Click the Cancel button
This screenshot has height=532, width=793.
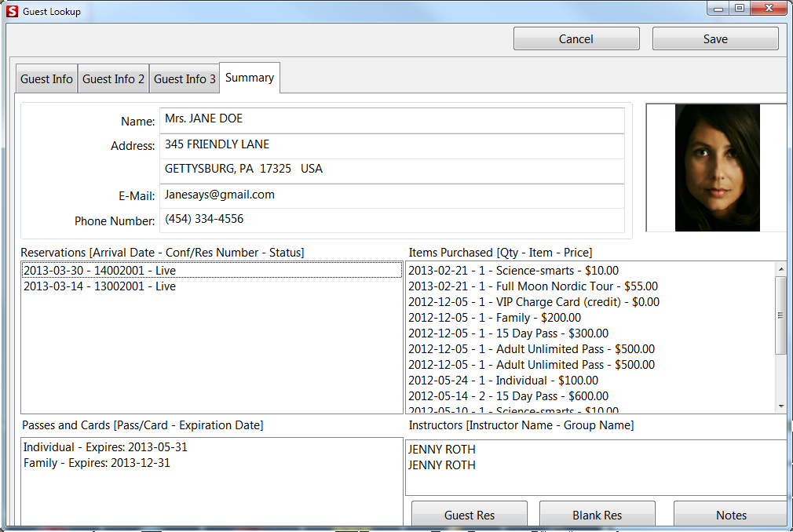click(576, 38)
